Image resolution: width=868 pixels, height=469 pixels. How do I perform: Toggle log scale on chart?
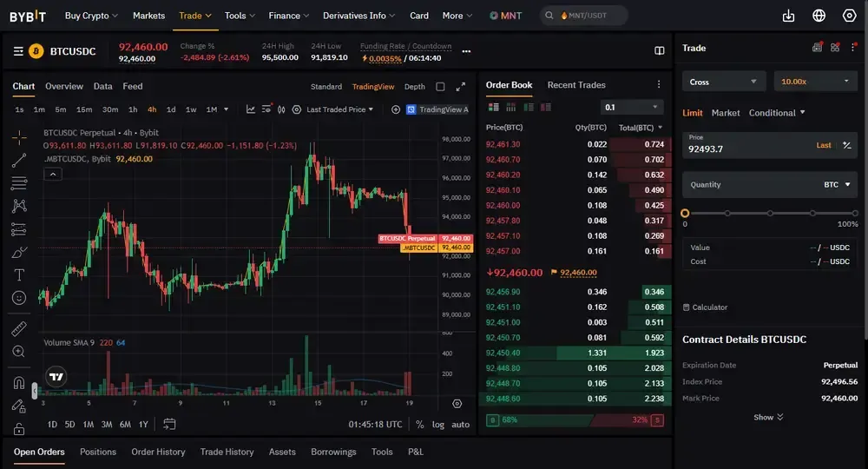coord(437,424)
